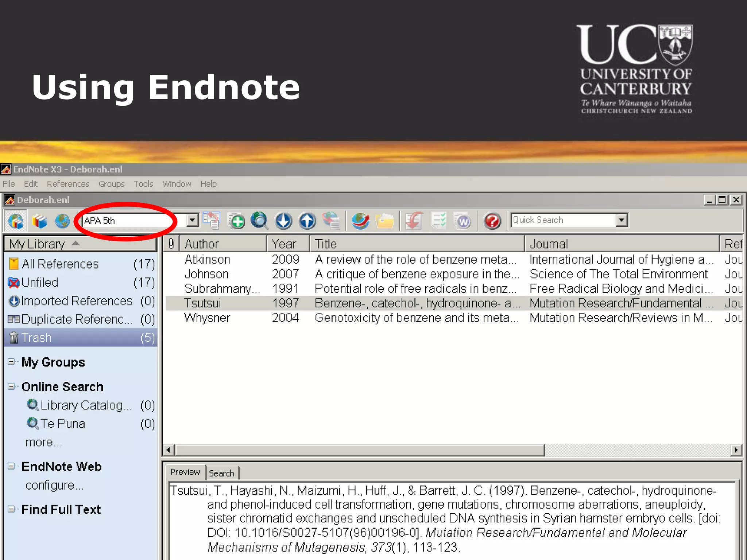Image resolution: width=747 pixels, height=560 pixels.
Task: Click the Export up-arrow icon
Action: (307, 221)
